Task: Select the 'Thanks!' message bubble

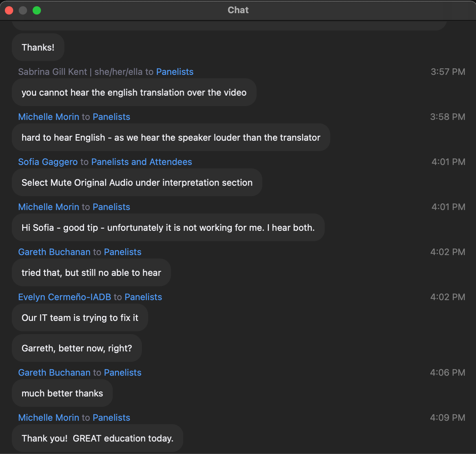Action: point(38,47)
